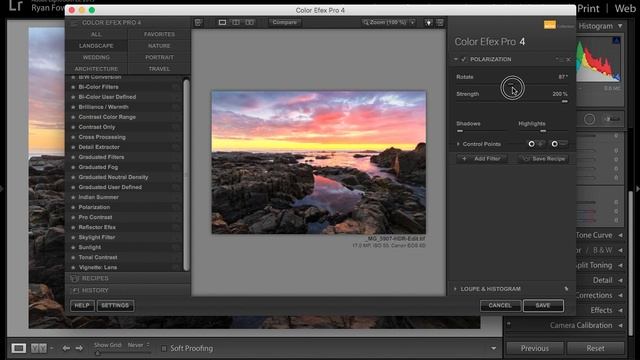
Task: Click the Shadows slider handle
Action: 460,131
